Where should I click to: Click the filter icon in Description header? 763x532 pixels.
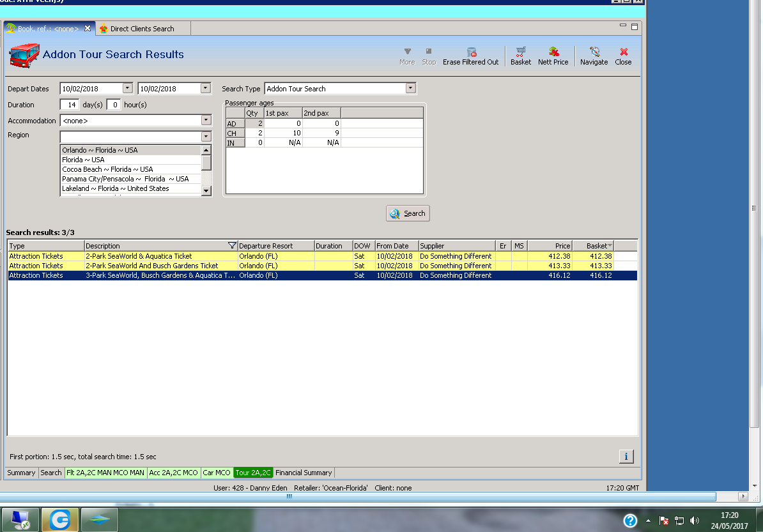[232, 246]
